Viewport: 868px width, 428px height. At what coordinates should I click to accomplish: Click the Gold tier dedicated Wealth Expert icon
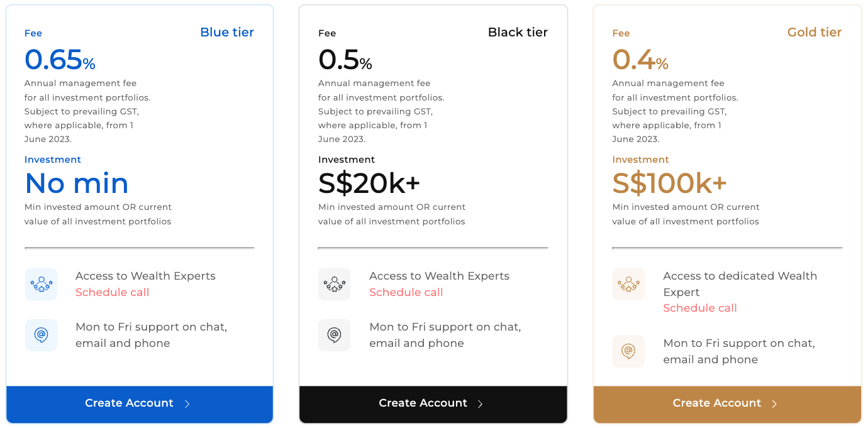tap(628, 284)
